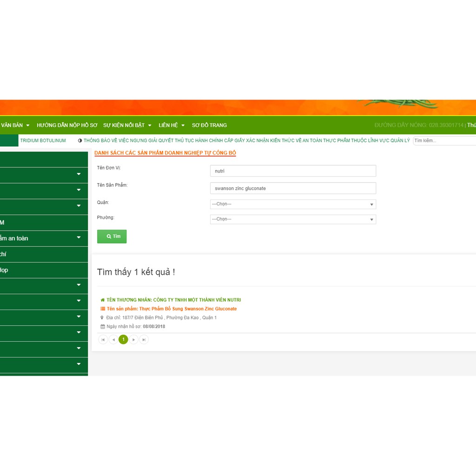Image resolution: width=476 pixels, height=476 pixels.
Task: Go to last results page
Action: click(144, 340)
